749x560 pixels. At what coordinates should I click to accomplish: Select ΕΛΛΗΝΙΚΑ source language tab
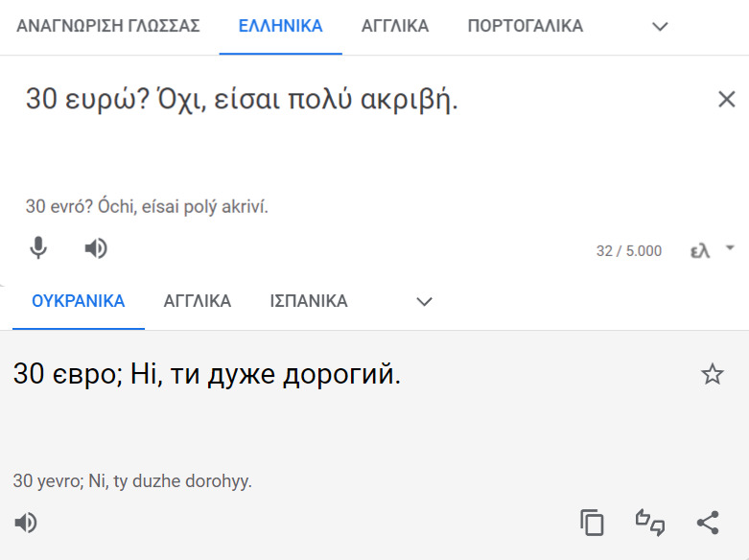pos(280,27)
